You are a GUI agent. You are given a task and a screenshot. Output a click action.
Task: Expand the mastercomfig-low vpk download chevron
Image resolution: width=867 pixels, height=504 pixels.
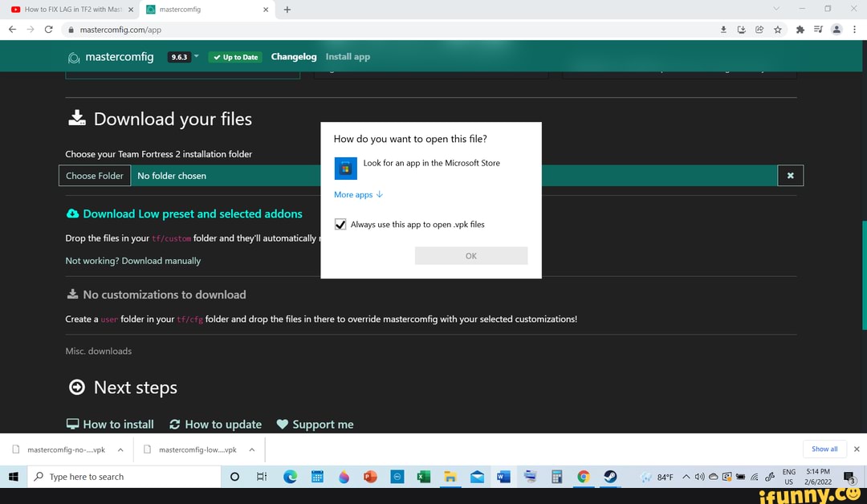251,449
